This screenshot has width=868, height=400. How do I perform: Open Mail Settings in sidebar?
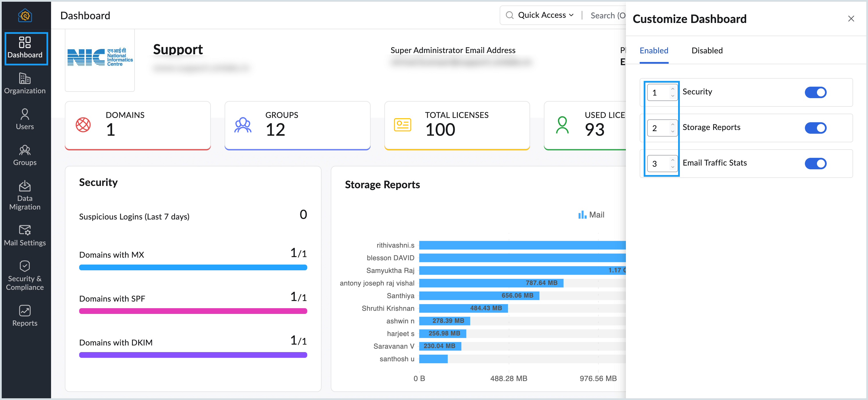pos(25,235)
